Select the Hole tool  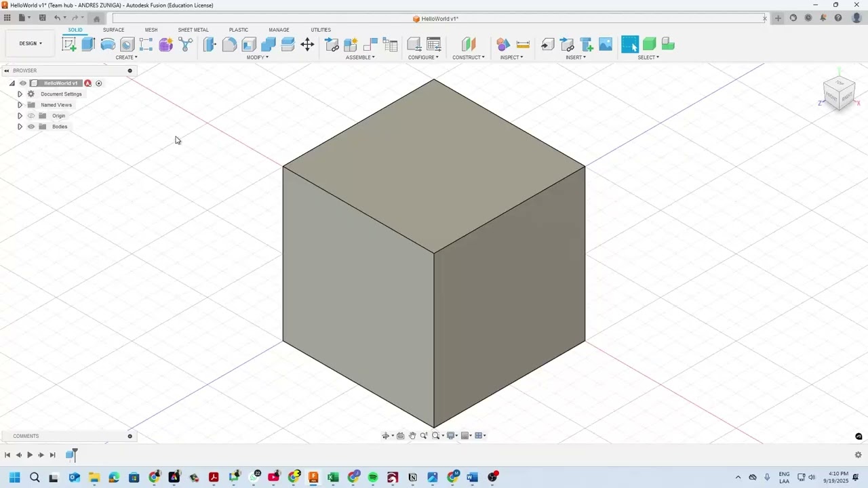click(x=127, y=45)
